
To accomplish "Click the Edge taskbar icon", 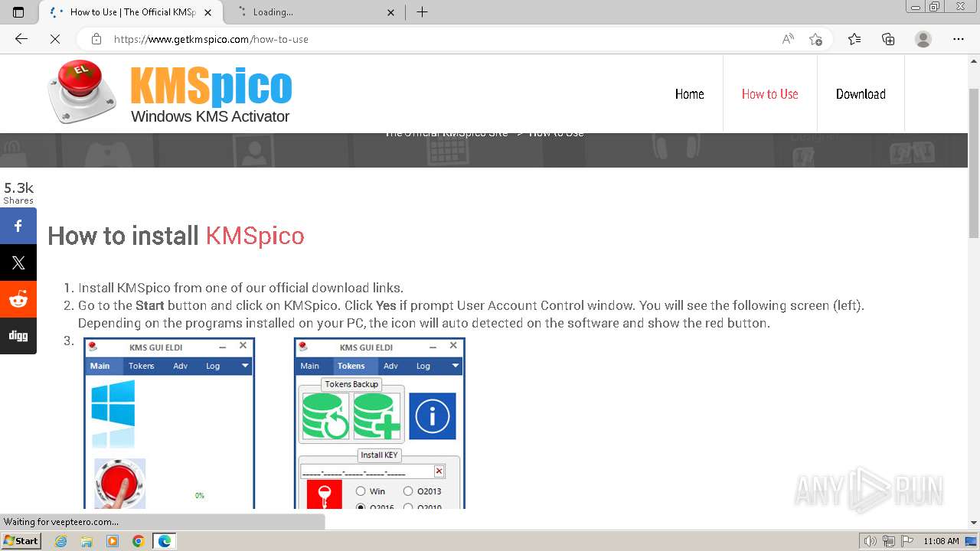I will 164,541.
